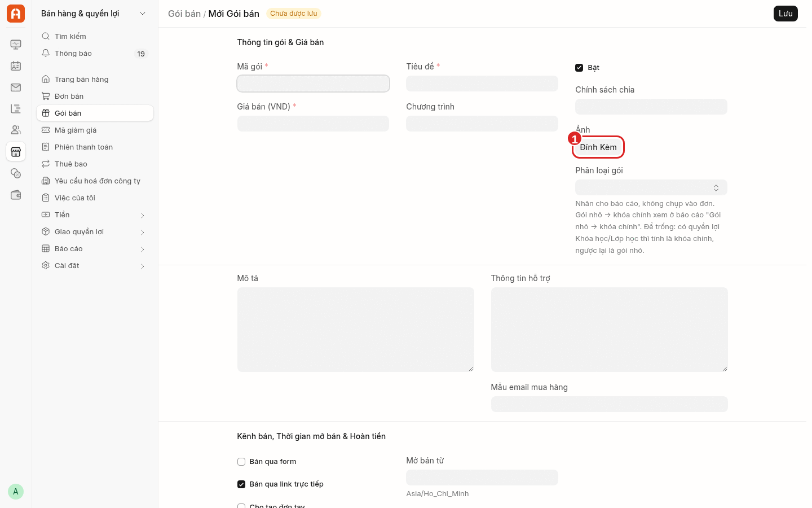Open the contact calendar icon in the rail
The image size is (812, 508).
16,66
